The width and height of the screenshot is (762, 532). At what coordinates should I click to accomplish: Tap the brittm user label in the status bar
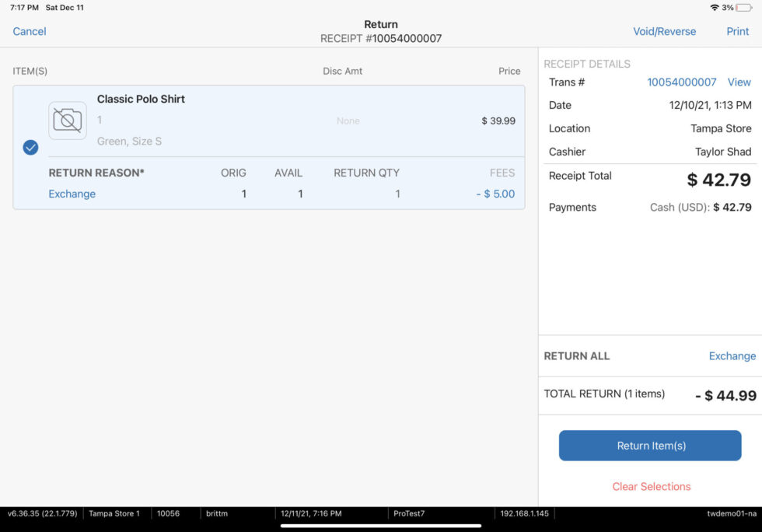(215, 513)
